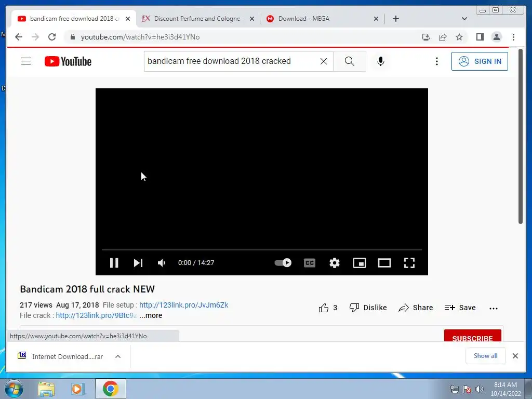This screenshot has height=399, width=532.
Task: Clear the YouTube search query
Action: click(x=324, y=61)
